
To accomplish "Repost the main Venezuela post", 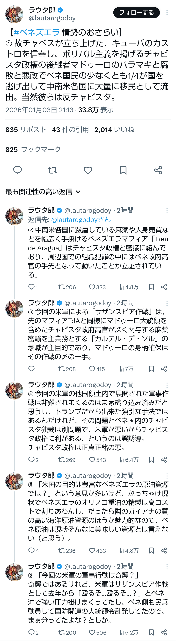I will point(53,170).
